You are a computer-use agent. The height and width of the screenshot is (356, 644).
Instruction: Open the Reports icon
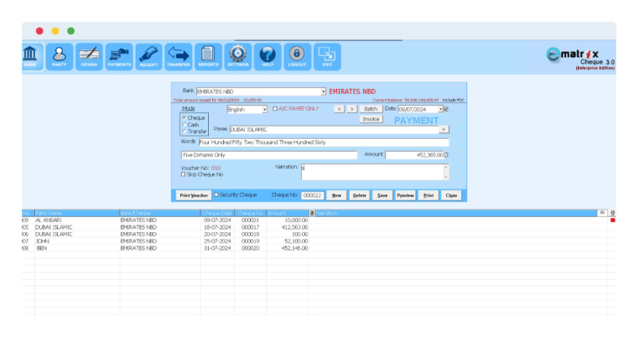coord(208,55)
